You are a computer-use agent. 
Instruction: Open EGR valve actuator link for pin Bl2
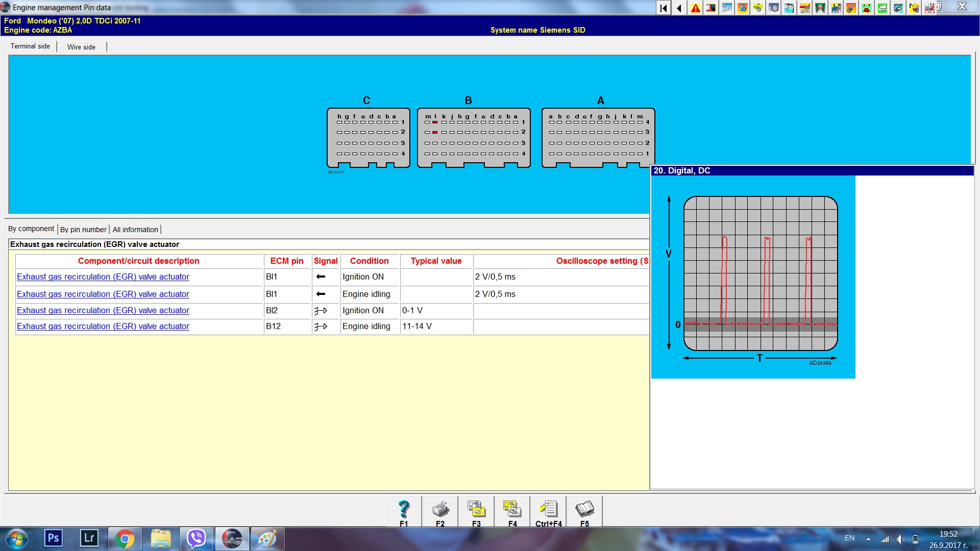(x=103, y=310)
